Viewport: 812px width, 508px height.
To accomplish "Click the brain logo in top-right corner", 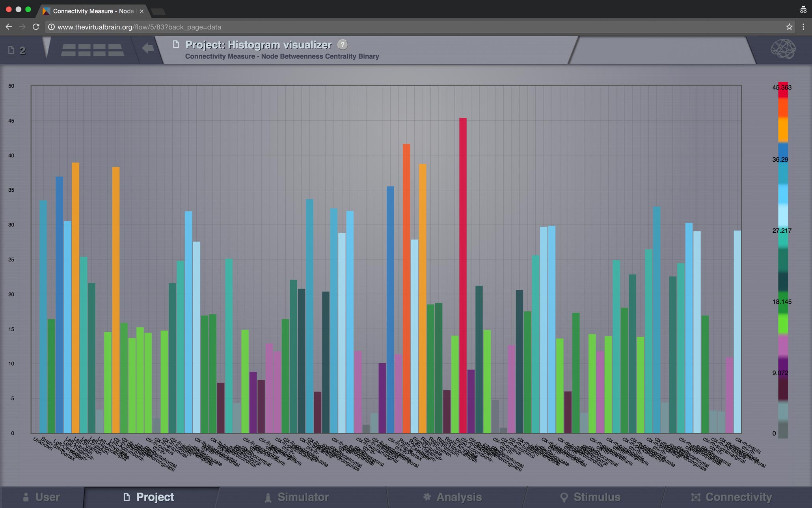I will coord(783,49).
